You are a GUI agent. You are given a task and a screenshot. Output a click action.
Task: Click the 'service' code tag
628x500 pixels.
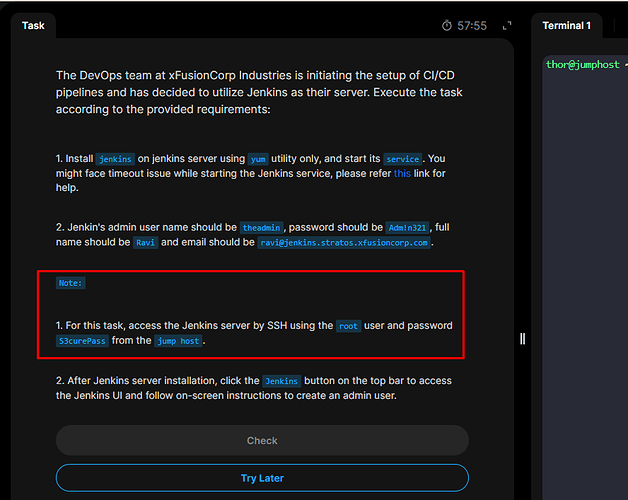point(403,159)
